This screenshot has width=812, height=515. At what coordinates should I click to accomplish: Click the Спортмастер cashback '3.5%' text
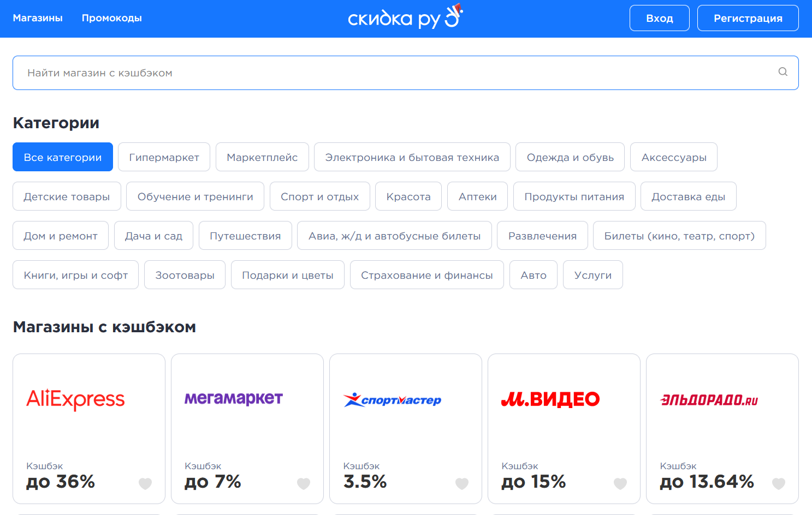click(x=365, y=482)
